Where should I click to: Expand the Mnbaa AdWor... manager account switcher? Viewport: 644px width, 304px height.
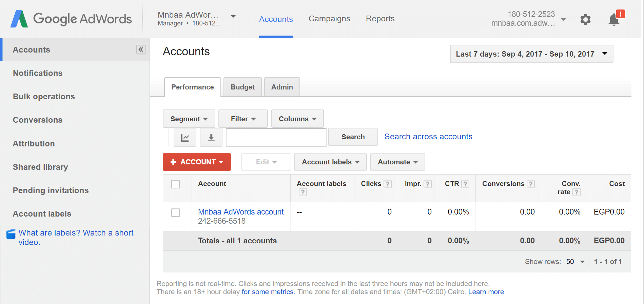tap(197, 19)
